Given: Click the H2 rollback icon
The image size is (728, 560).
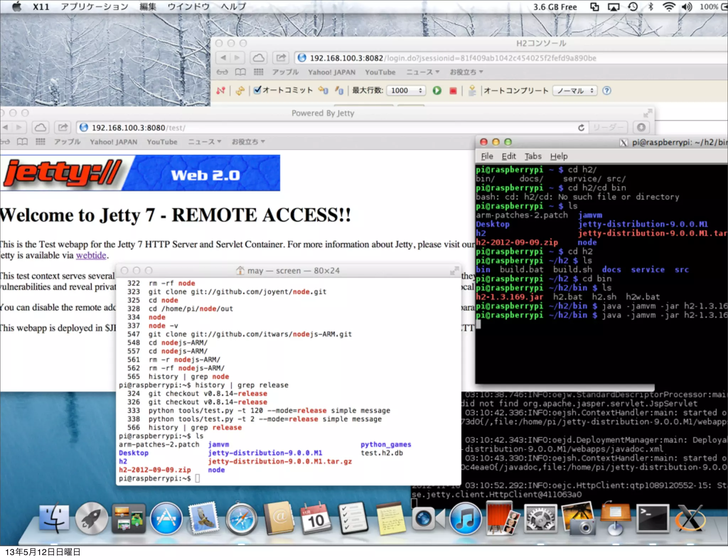Looking at the screenshot, I should pos(323,91).
